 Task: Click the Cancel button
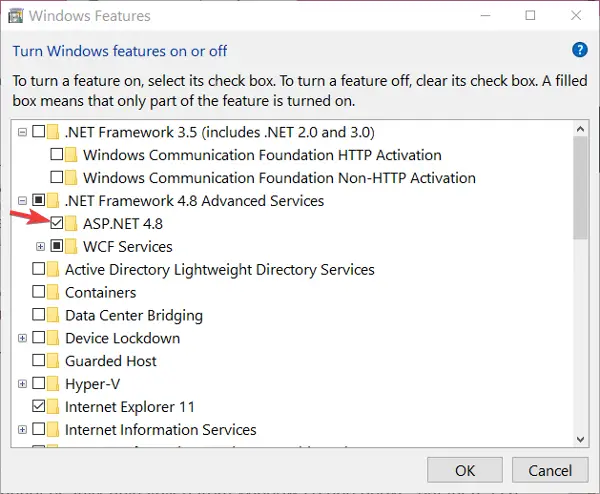(x=550, y=470)
